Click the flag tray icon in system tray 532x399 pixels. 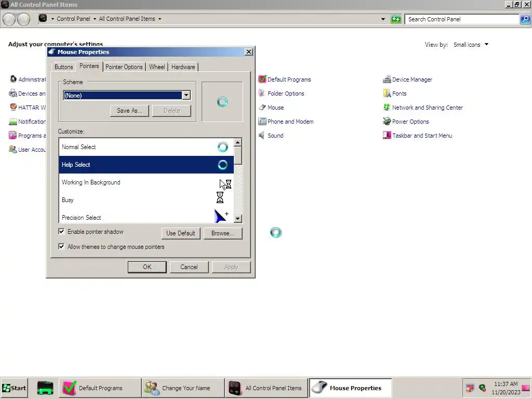470,388
